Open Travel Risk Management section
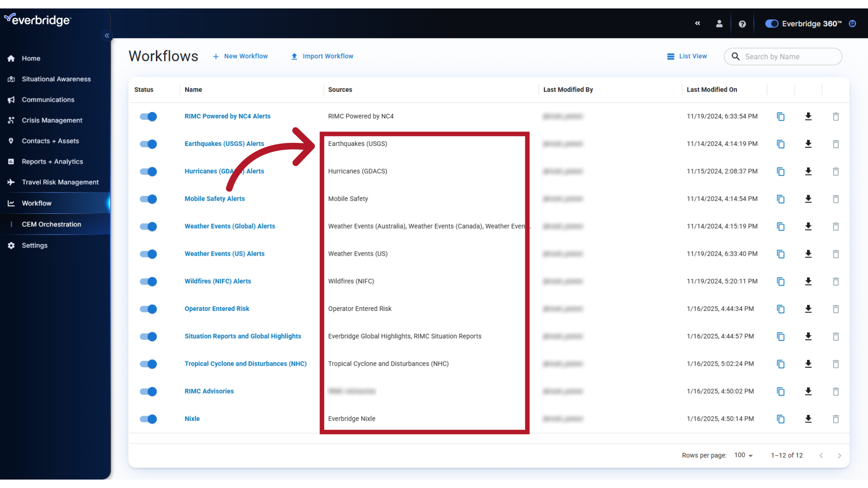Image resolution: width=868 pixels, height=488 pixels. coord(60,182)
